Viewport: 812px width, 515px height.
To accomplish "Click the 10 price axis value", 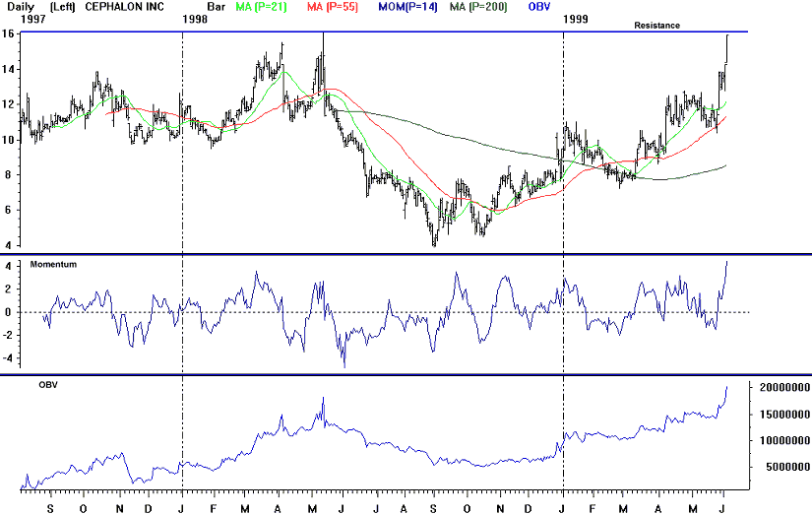I will [8, 140].
